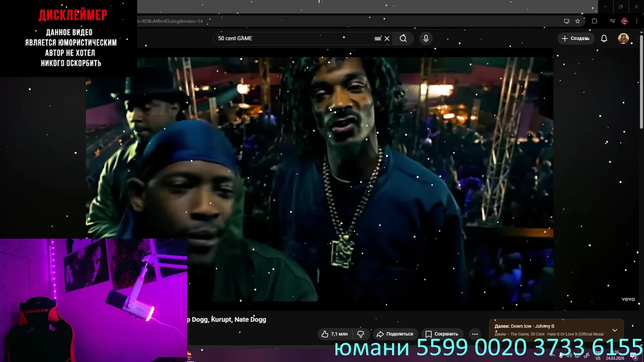This screenshot has height=362, width=644.
Task: Minimize the browser window
Action: point(605,7)
